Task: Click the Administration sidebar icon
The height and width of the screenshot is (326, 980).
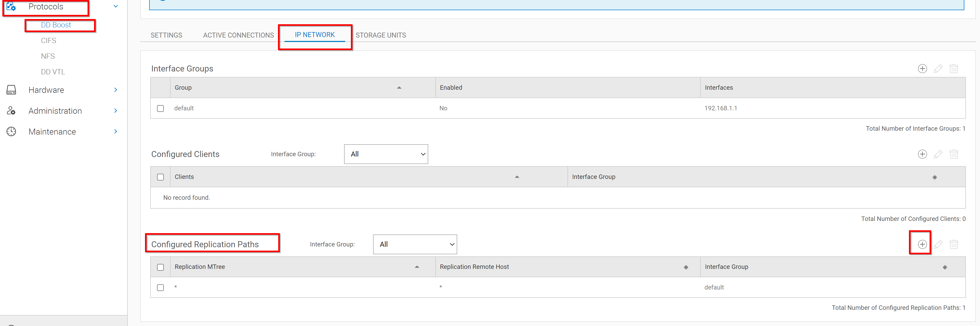Action: click(11, 111)
